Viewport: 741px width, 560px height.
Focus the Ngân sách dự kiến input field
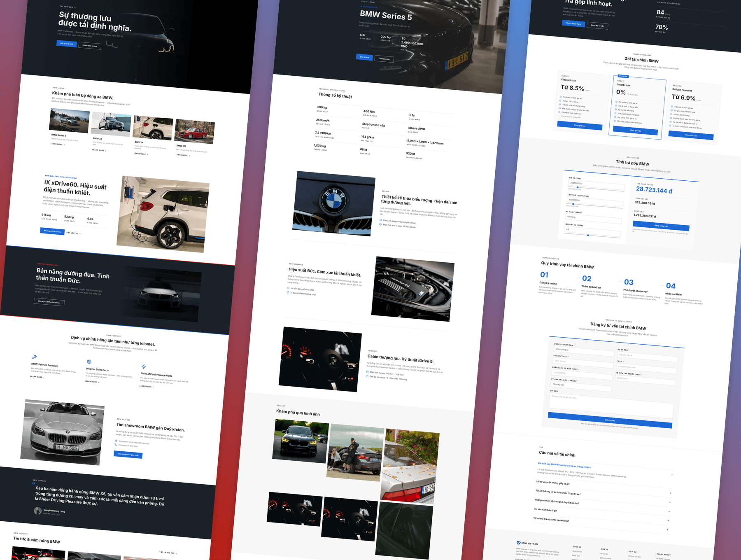582,374
